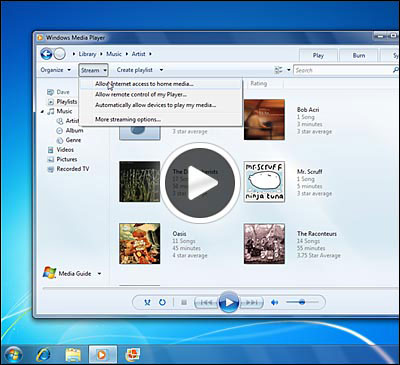Screen dimensions: 400x365
Task: Click The Raconteurs artist name
Action: [x=317, y=234]
